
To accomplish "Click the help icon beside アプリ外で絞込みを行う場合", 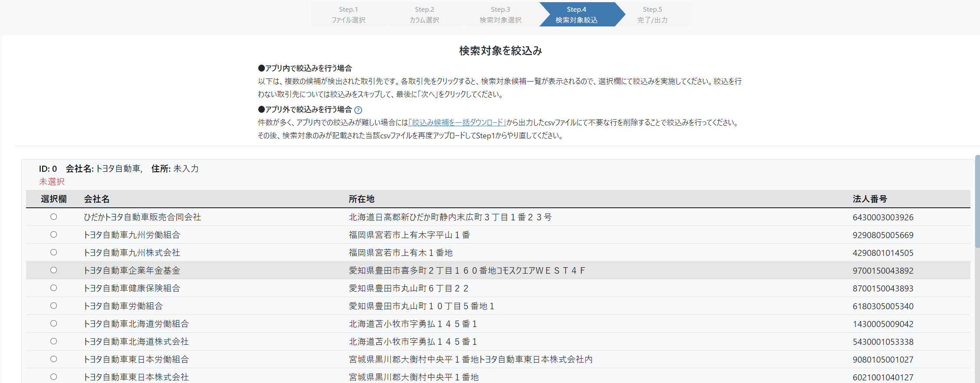I will pyautogui.click(x=358, y=110).
